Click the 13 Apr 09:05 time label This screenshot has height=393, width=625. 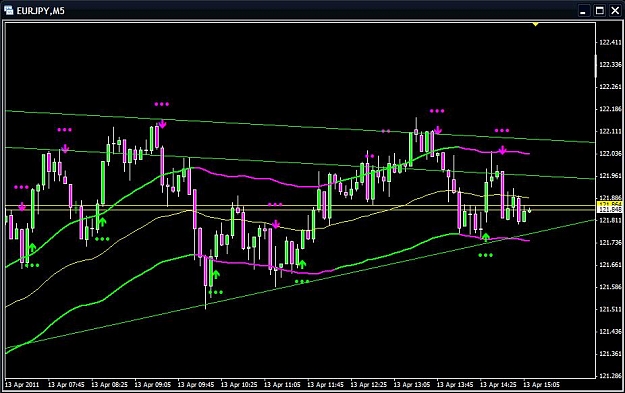click(153, 385)
